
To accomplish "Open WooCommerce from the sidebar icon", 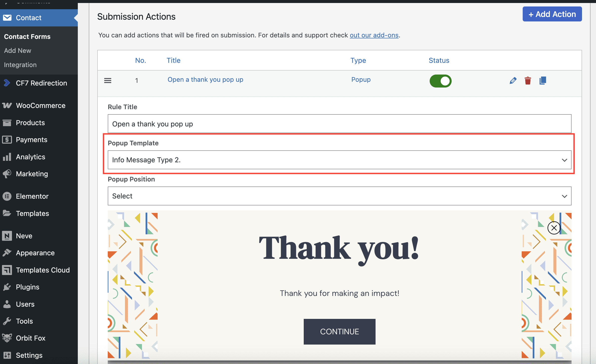I will click(7, 105).
